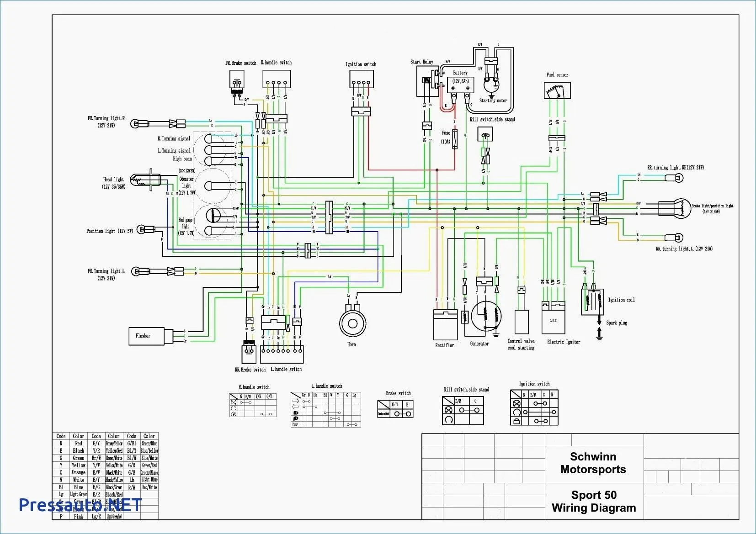Viewport: 756px width, 534px height.
Task: Select the Control valve cool starting component
Action: [x=522, y=323]
